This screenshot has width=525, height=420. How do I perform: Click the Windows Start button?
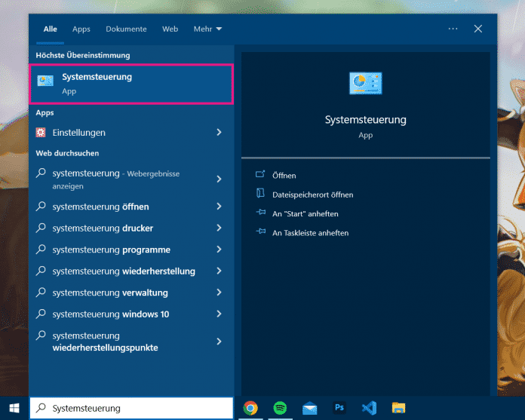pyautogui.click(x=14, y=408)
